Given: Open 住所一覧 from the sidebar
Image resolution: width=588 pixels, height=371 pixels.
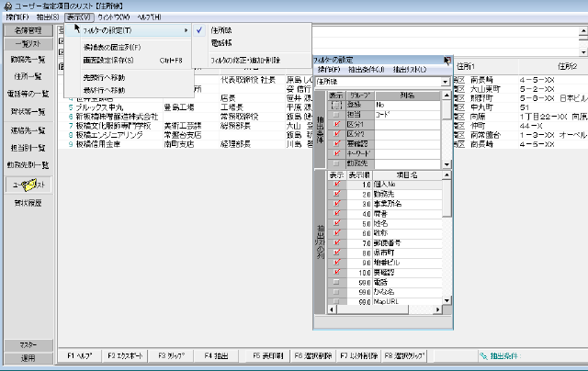Looking at the screenshot, I should (x=28, y=76).
